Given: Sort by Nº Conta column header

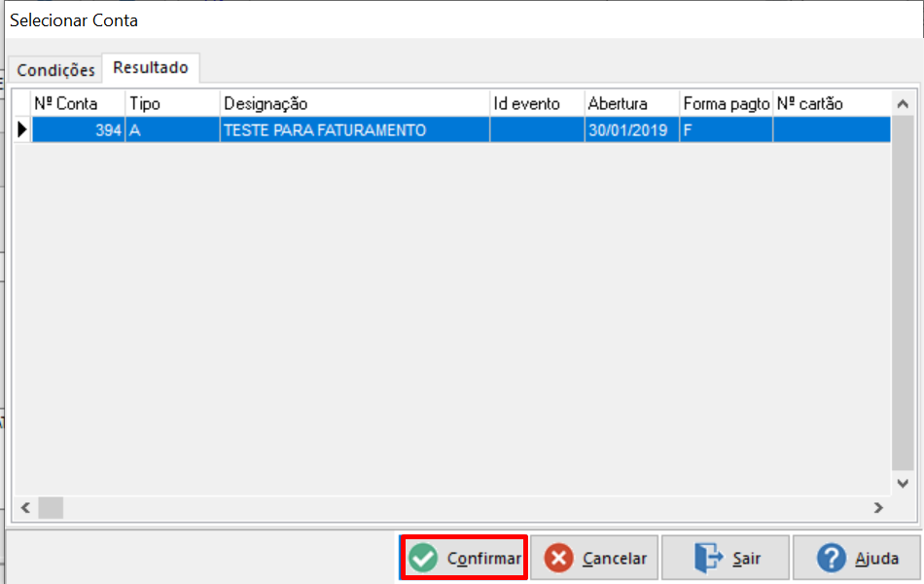Looking at the screenshot, I should coord(78,104).
